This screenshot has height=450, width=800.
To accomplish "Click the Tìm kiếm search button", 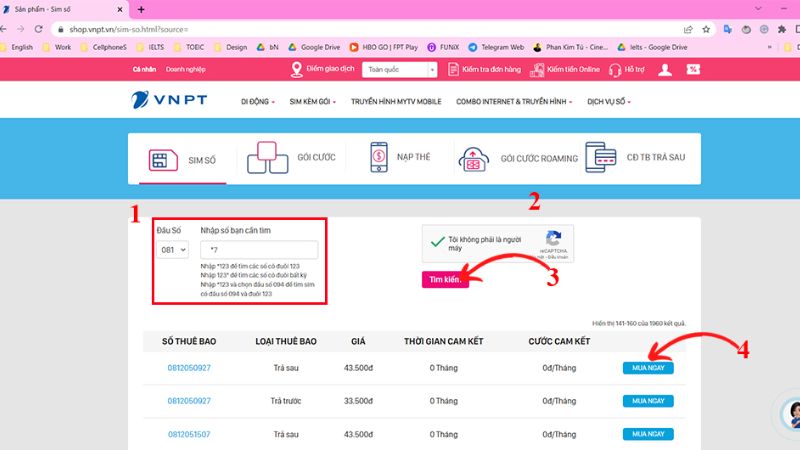I will click(x=445, y=280).
